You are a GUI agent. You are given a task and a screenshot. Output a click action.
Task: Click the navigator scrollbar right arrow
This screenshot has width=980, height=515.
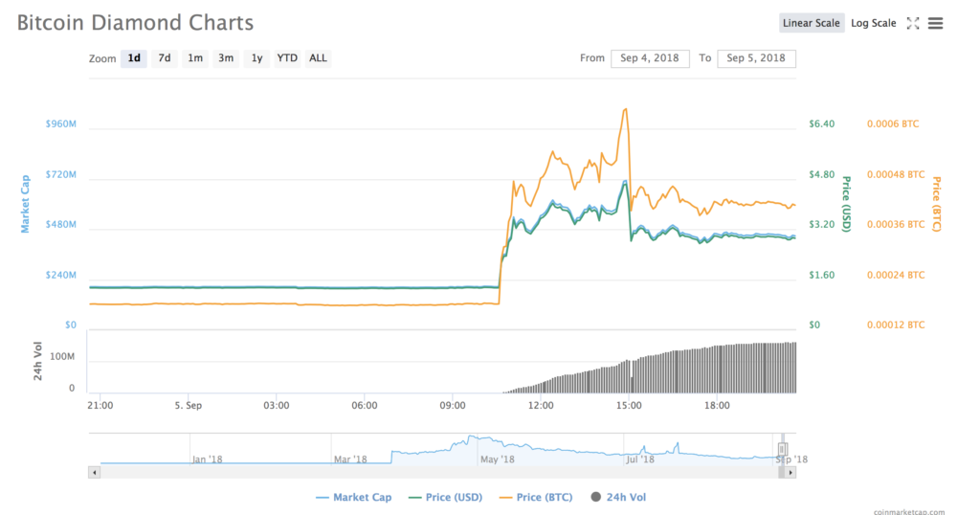pyautogui.click(x=790, y=472)
